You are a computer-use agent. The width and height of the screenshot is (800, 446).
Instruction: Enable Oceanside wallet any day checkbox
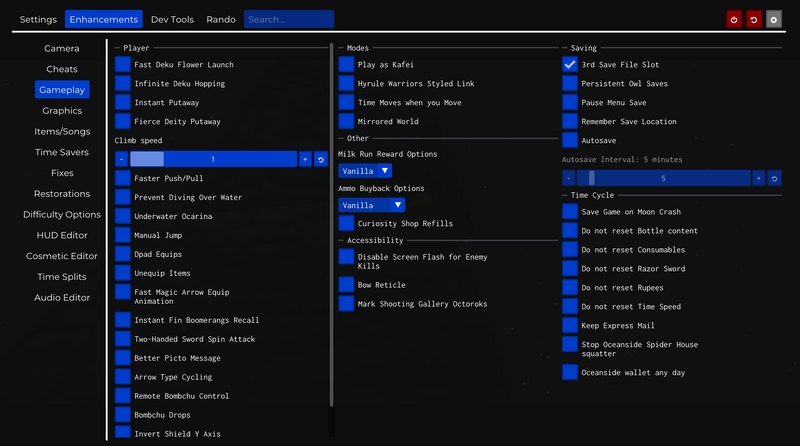pos(570,372)
